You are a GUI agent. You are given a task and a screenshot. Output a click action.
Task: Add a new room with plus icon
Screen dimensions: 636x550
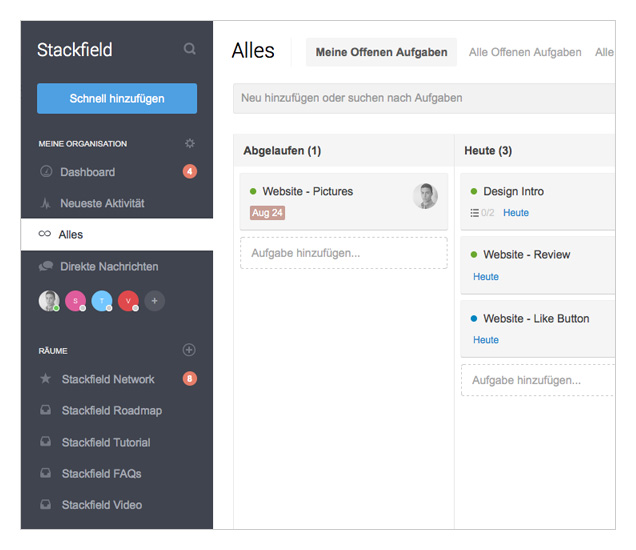tap(189, 350)
